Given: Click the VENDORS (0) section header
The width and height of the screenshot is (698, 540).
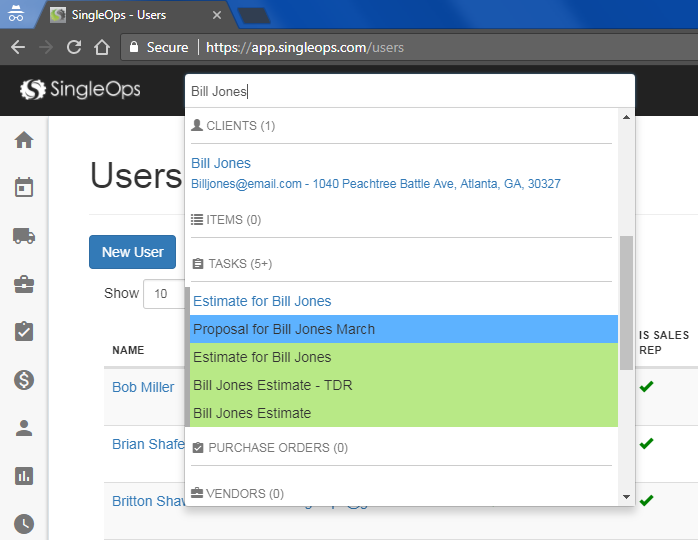Looking at the screenshot, I should 237,494.
